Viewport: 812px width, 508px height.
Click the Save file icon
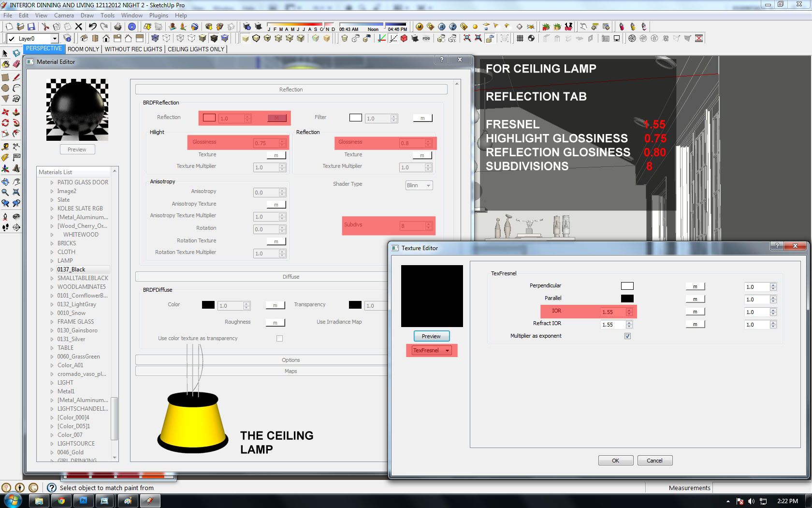click(31, 27)
